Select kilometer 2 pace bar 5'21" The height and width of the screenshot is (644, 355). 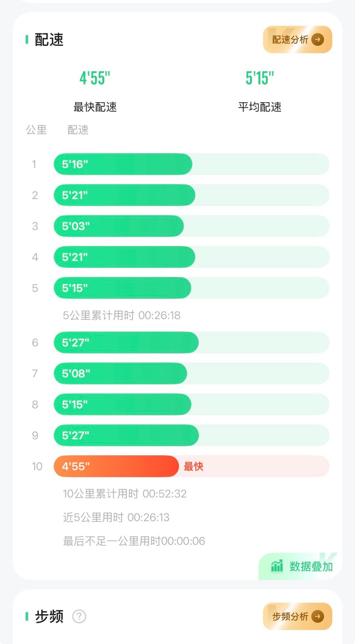click(x=191, y=195)
